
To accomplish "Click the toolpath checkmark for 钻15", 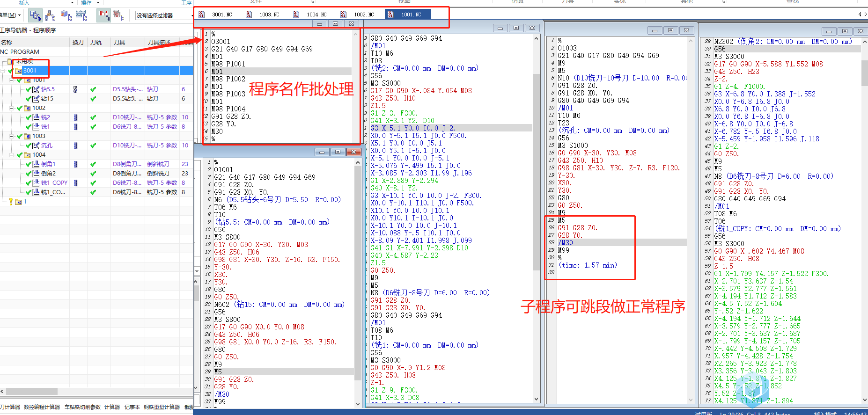I will point(93,99).
